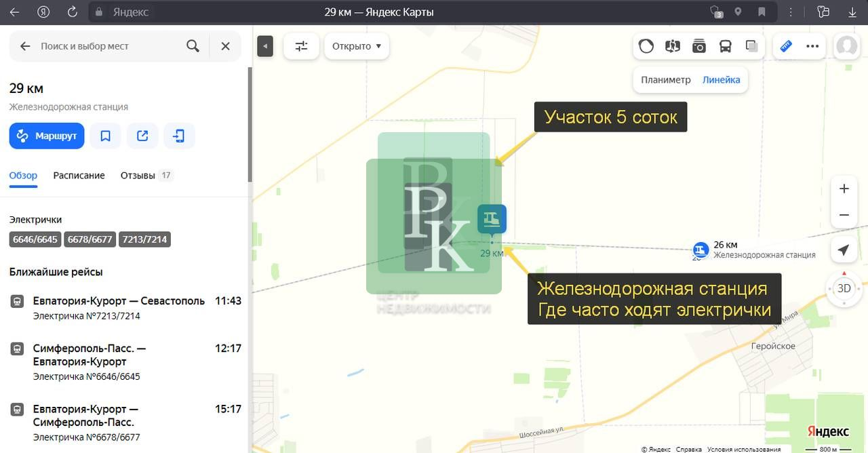Send the place to phone icon
Viewport: 868px width, 453px height.
click(179, 136)
